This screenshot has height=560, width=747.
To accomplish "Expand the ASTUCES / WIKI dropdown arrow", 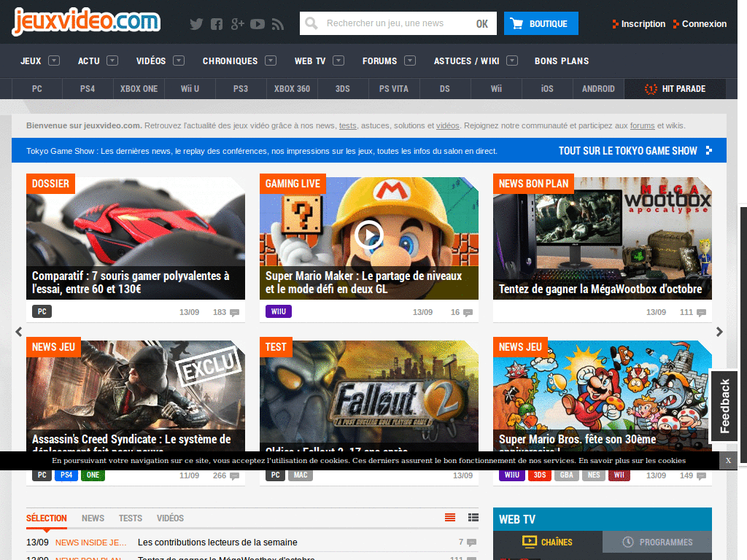I will pos(512,61).
